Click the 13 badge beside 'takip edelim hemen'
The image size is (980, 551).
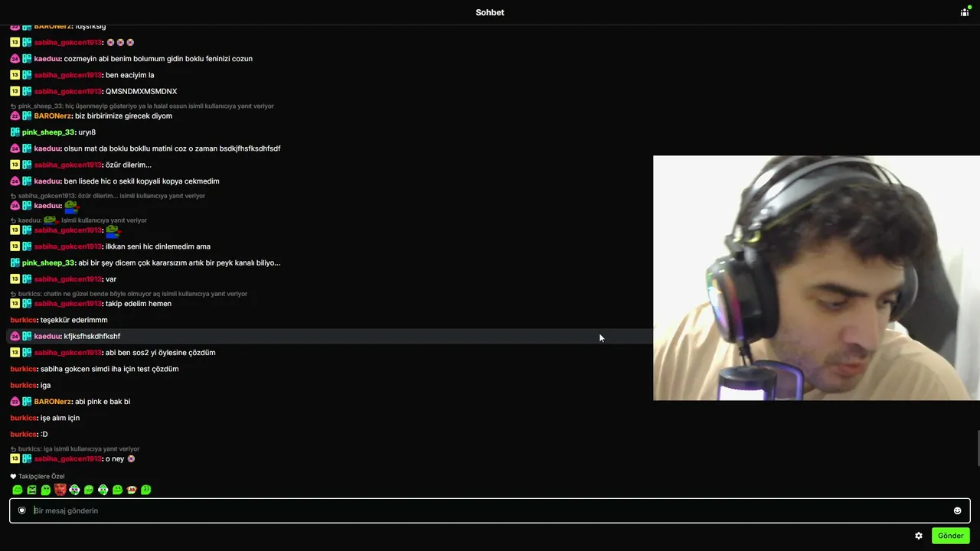[x=15, y=304]
